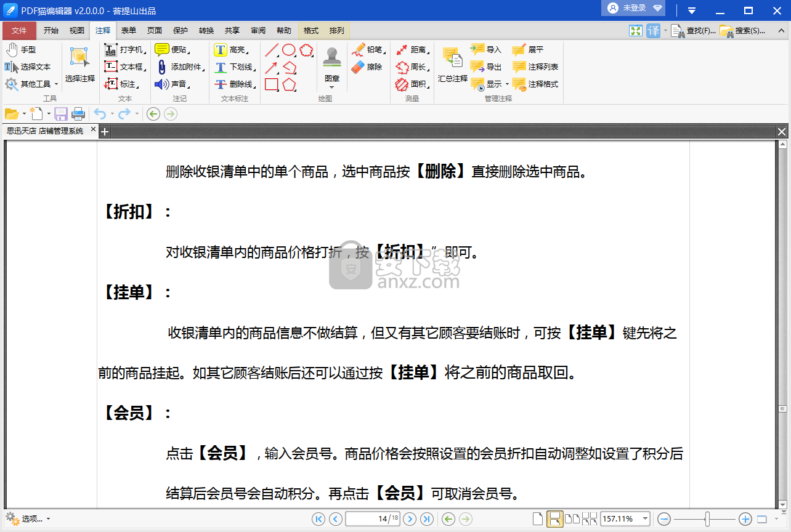Switch to the Protect (保护) tab
791x532 pixels.
pyautogui.click(x=181, y=30)
